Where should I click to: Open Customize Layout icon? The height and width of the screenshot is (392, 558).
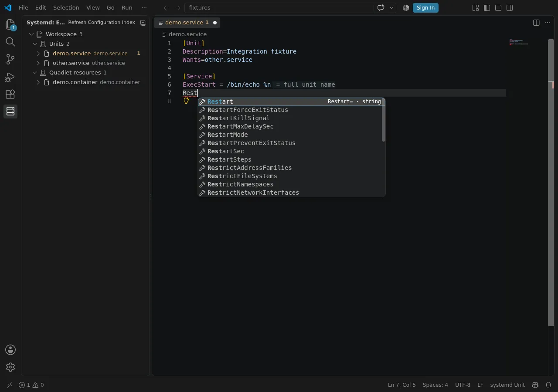tap(476, 8)
